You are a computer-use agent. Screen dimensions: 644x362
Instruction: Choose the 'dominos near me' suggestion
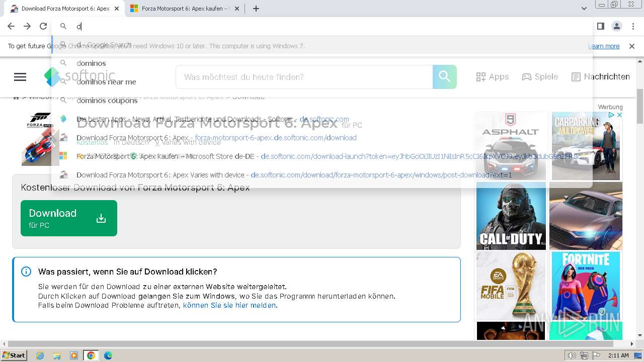click(322, 82)
